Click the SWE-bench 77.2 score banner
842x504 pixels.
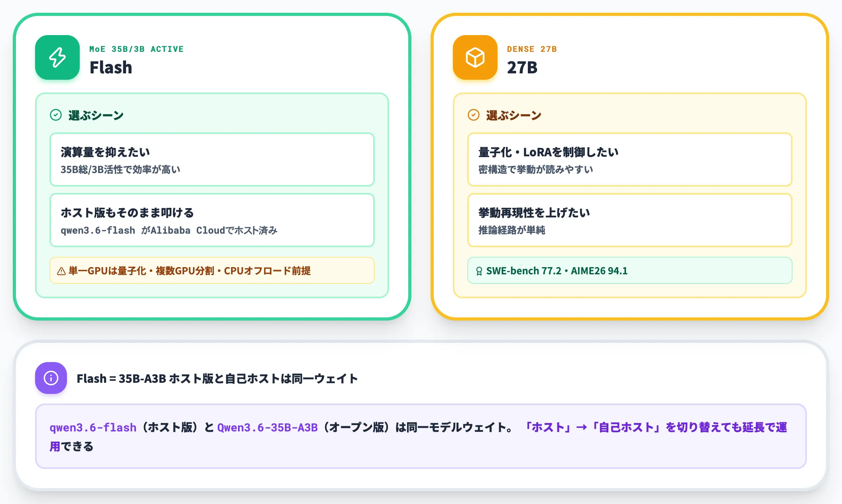coord(630,270)
